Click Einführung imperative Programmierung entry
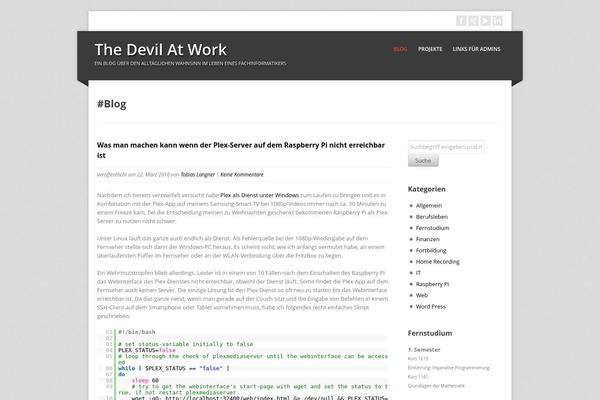Screen dimensions: 600x400 click(x=448, y=368)
